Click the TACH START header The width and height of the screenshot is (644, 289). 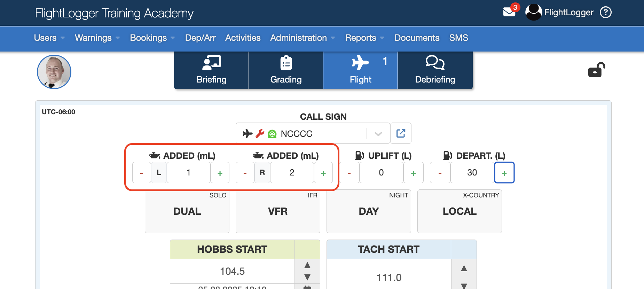(x=389, y=249)
